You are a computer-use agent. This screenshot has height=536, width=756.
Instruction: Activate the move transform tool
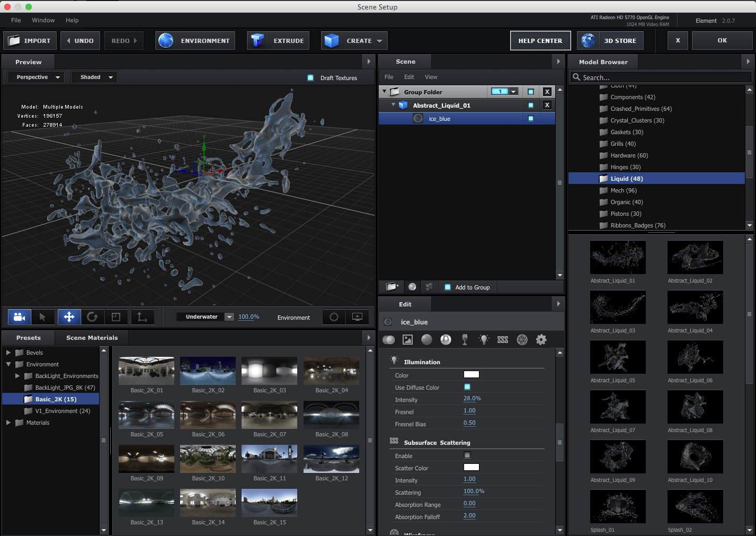69,317
